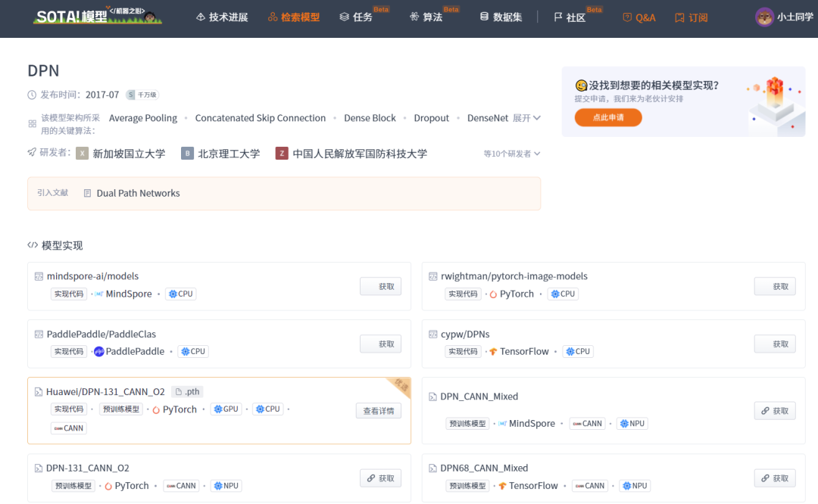The image size is (818, 504).
Task: Open 中国人民解放军国防科技大学 developer page
Action: 360,154
